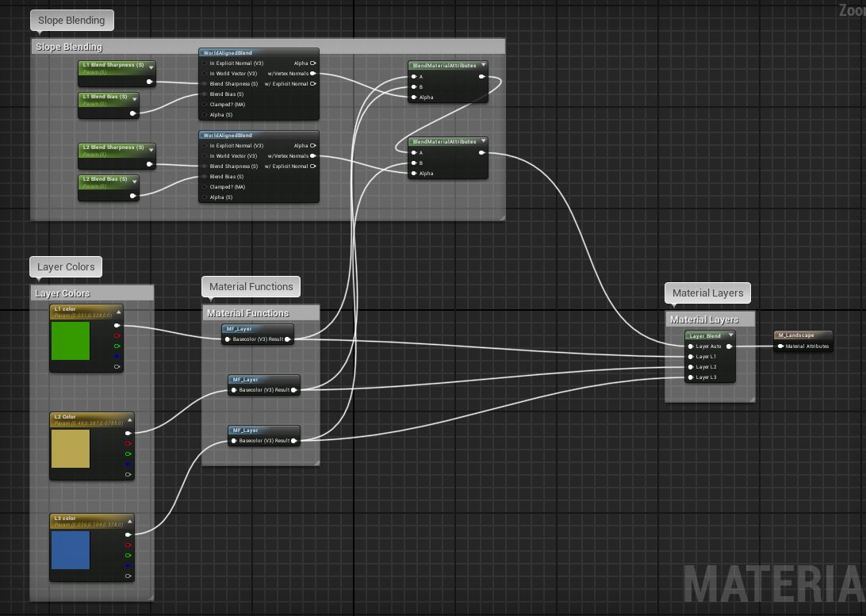Click the green channel pin of L2 Color
The width and height of the screenshot is (866, 616).
click(x=128, y=453)
